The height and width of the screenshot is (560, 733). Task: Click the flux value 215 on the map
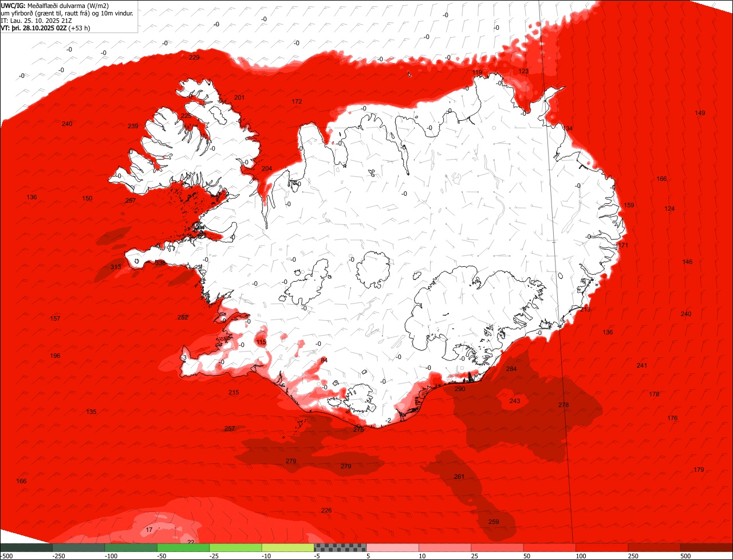pos(234,392)
